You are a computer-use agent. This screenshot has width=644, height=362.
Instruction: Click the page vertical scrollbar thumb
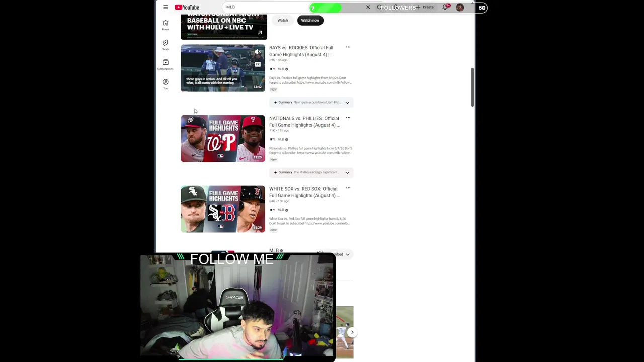coord(472,86)
